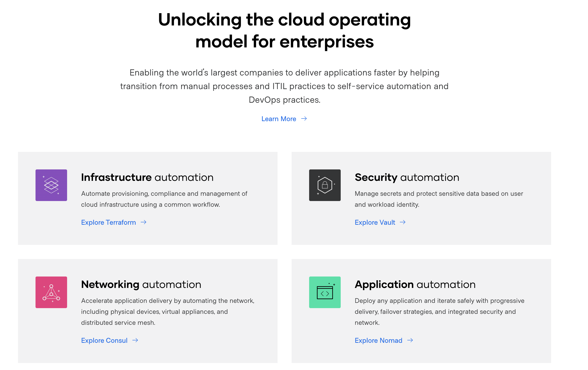Click the green Application automation code window icon
Viewport: 588px width, 370px height.
coord(324,292)
